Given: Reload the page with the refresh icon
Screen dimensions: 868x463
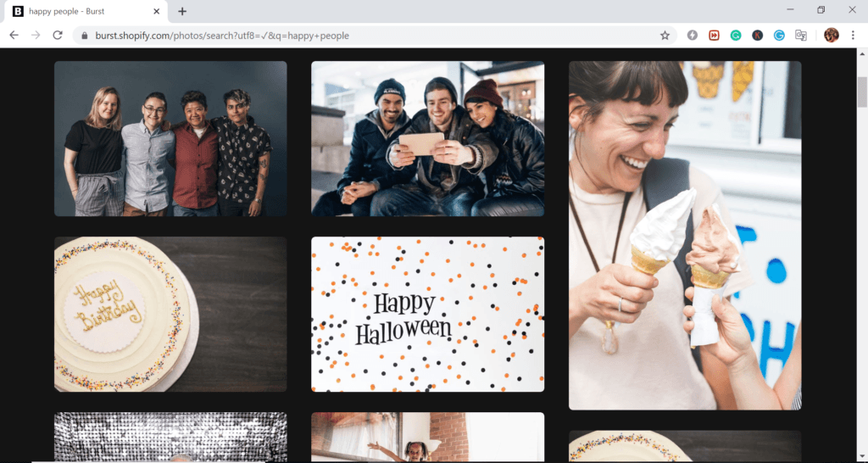Looking at the screenshot, I should coord(58,36).
